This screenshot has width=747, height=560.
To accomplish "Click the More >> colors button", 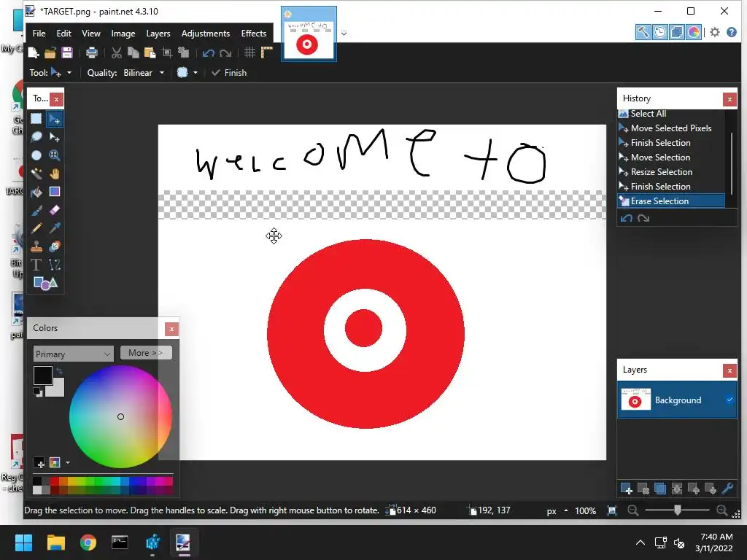I will 146,353.
